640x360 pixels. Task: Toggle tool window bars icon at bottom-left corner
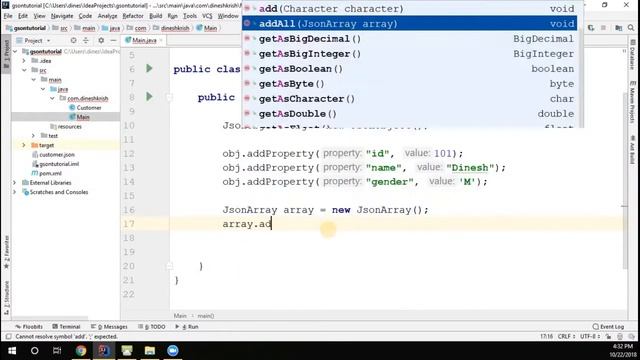(8, 337)
